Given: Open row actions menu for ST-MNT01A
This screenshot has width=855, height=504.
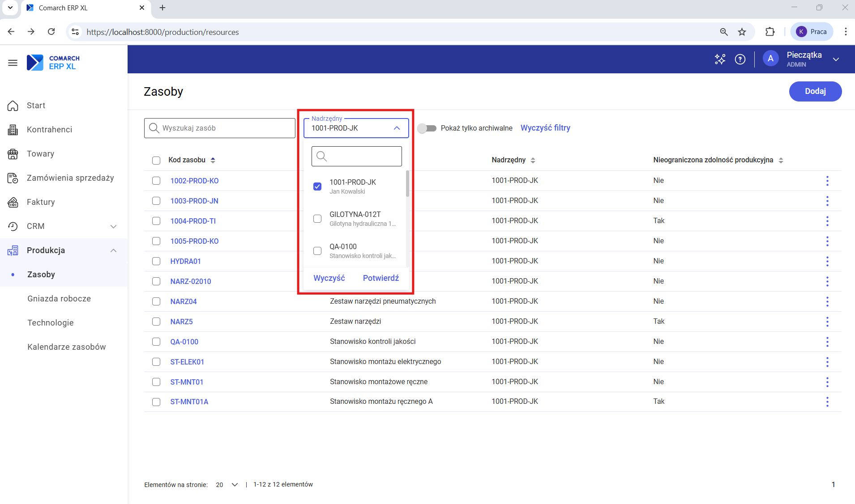Looking at the screenshot, I should click(827, 402).
